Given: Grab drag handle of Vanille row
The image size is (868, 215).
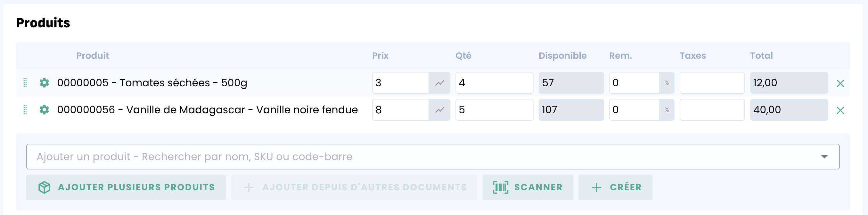Looking at the screenshot, I should (25, 110).
